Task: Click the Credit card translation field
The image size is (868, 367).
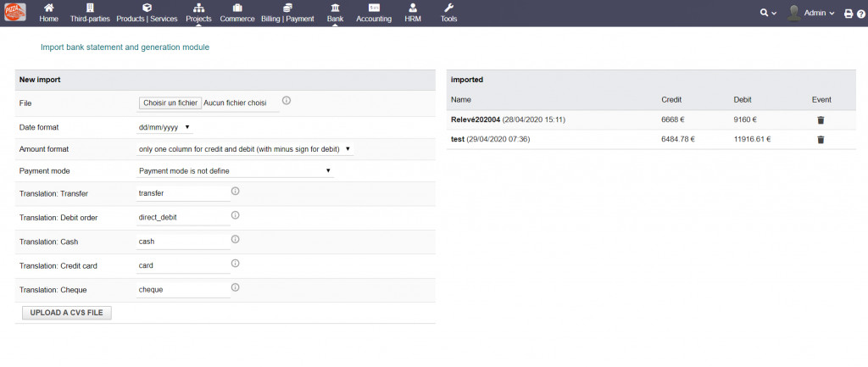Action: pyautogui.click(x=183, y=265)
